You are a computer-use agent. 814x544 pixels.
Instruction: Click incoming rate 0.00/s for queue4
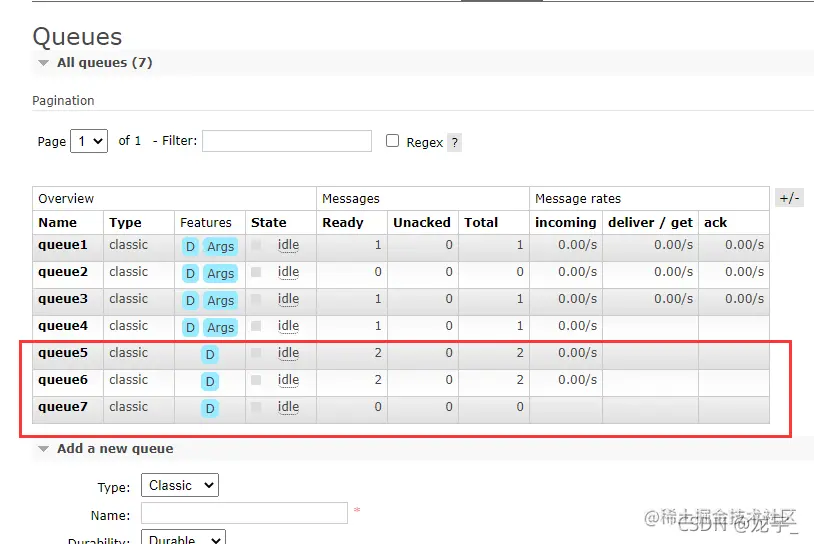(577, 326)
